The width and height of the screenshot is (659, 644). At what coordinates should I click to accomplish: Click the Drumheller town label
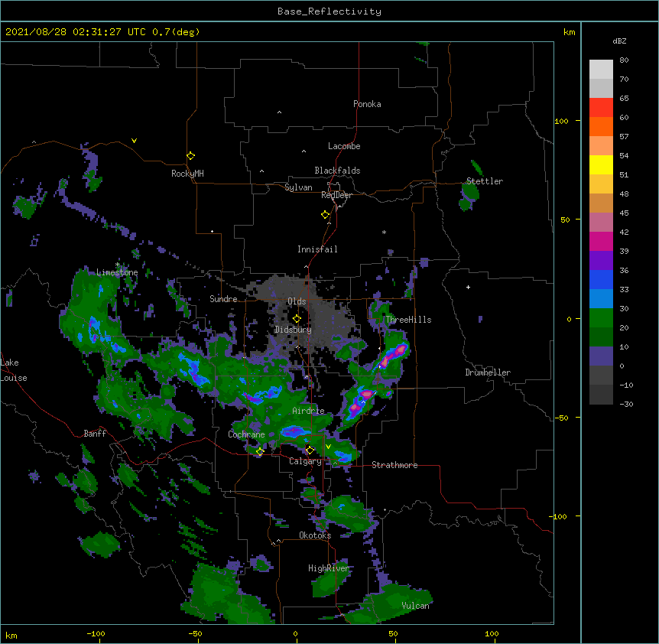pos(488,372)
